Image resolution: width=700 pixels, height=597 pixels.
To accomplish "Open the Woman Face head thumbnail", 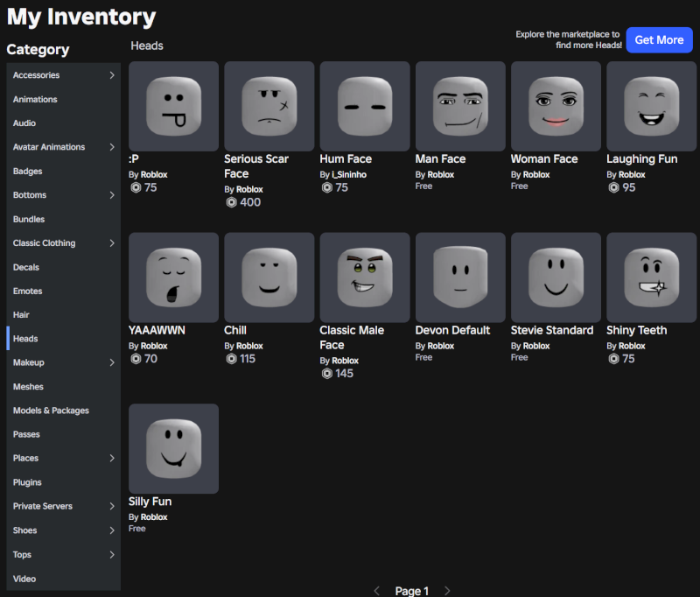I will (x=556, y=106).
